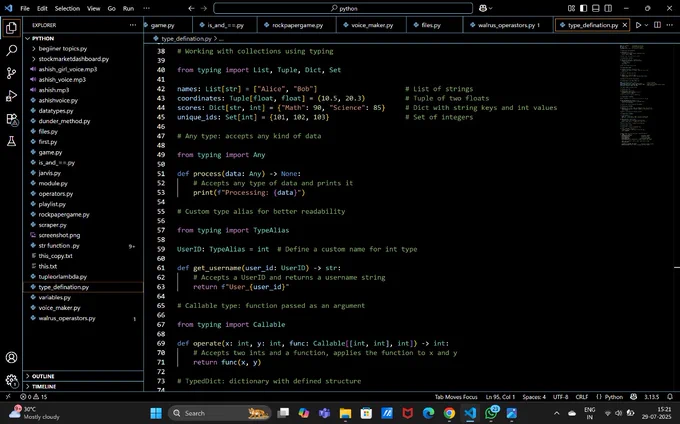
Task: Click the editor minimap
Action: tap(644, 95)
